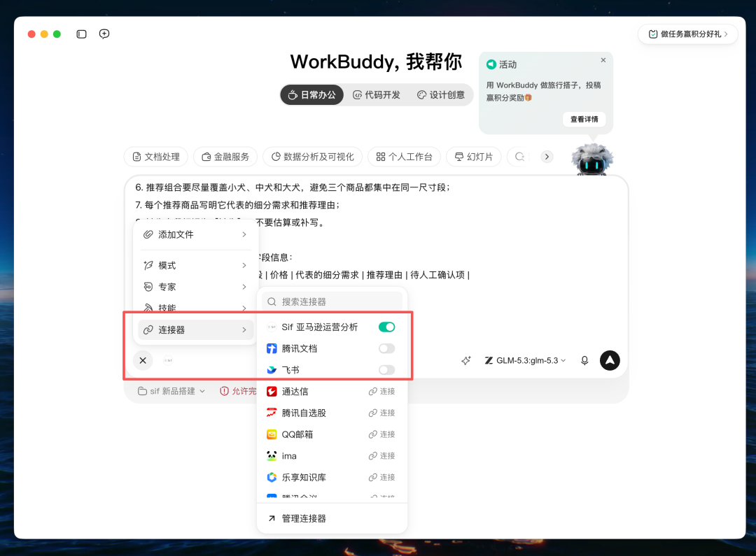The height and width of the screenshot is (556, 756).
Task: Enable the 飞书 connector toggle
Action: tap(386, 370)
